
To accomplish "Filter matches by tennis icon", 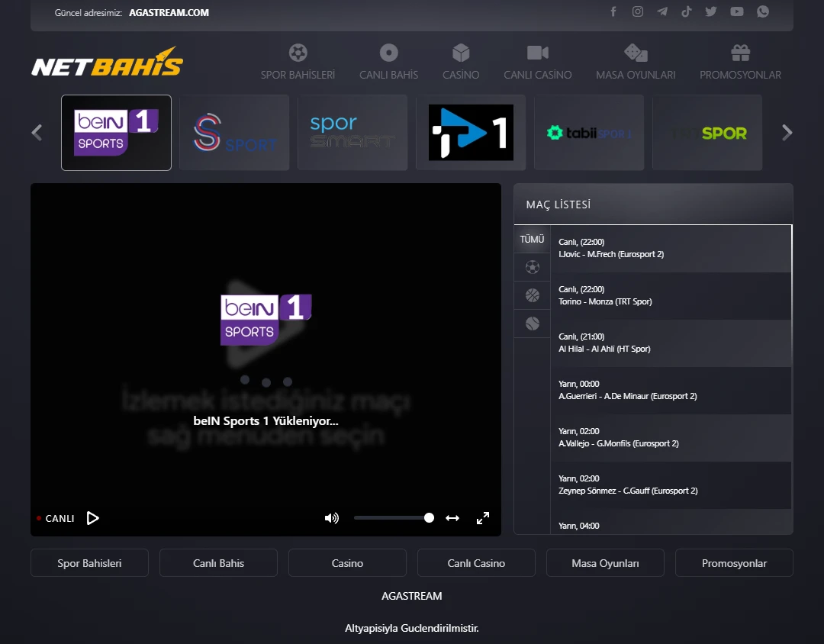I will tap(533, 324).
